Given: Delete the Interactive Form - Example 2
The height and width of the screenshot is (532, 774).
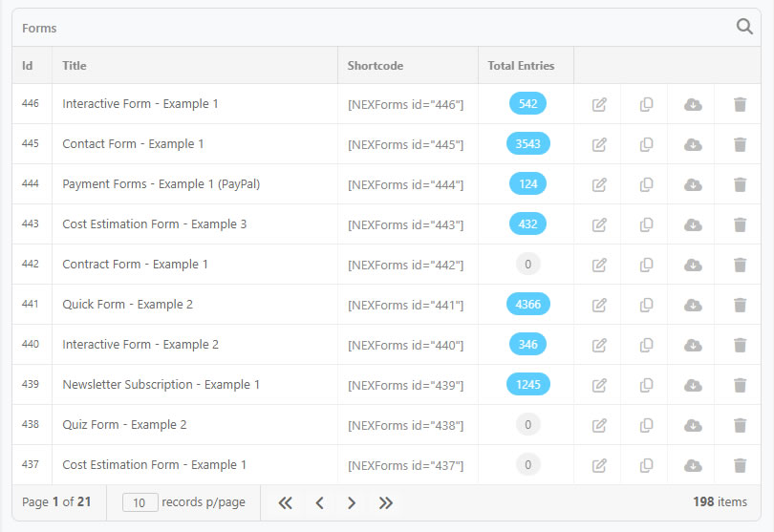Looking at the screenshot, I should (x=740, y=345).
